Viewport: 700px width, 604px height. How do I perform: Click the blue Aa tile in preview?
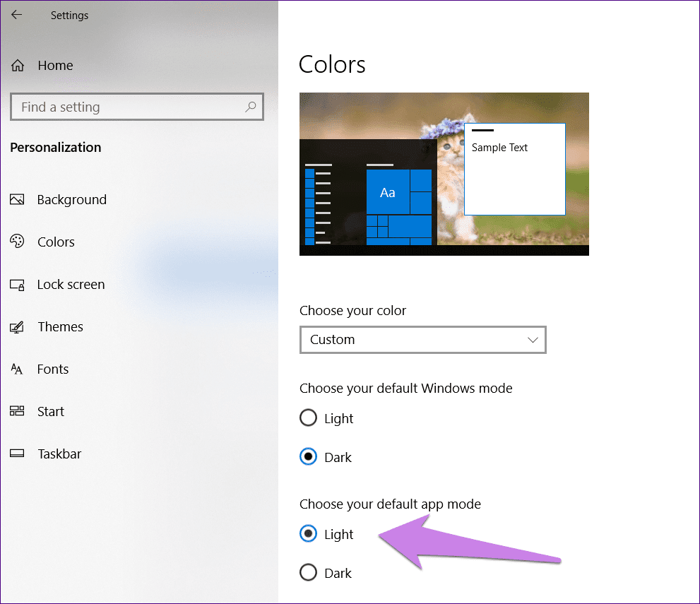388,192
